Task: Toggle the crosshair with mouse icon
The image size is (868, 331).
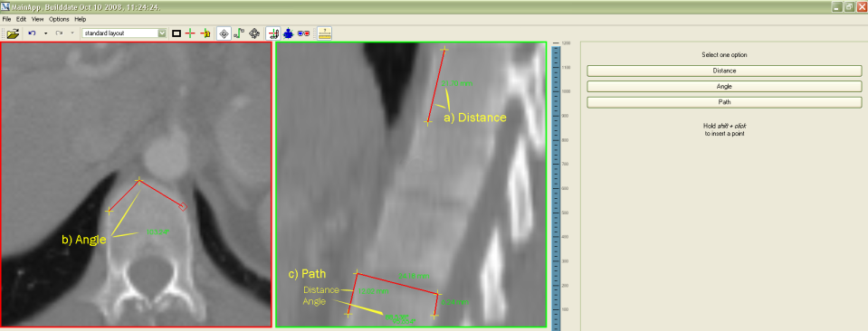Action: point(273,33)
